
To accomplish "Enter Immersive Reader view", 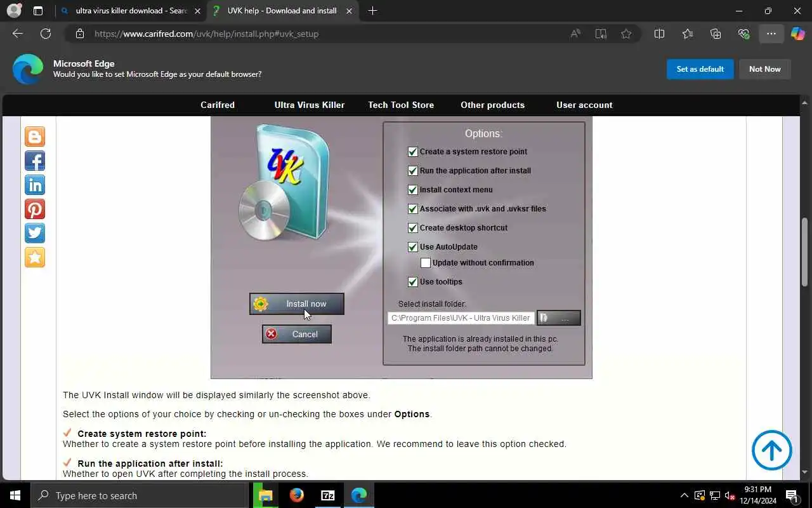I will 601,34.
